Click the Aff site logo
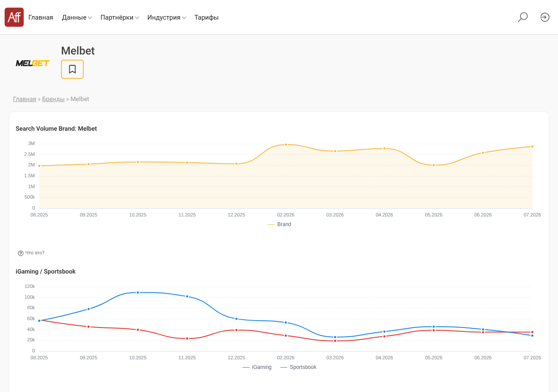The height and width of the screenshot is (392, 558). tap(14, 17)
